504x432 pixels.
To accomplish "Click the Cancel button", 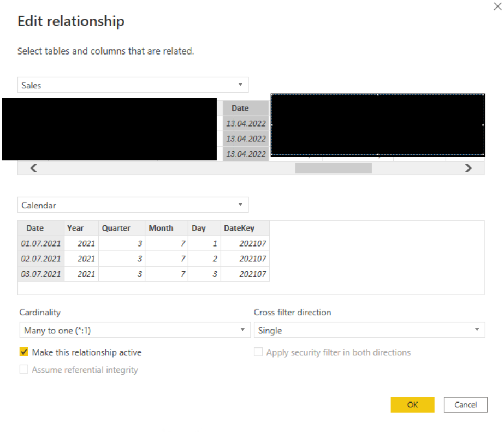I will (x=465, y=405).
